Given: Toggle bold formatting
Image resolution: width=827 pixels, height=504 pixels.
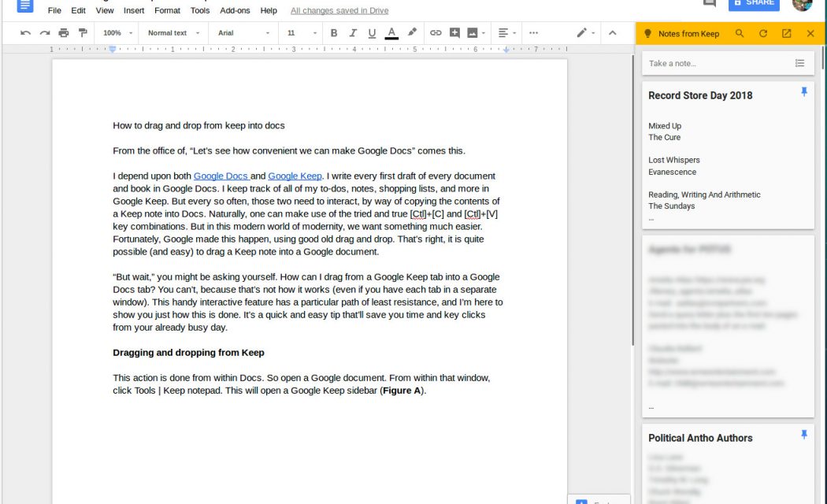Looking at the screenshot, I should (x=334, y=33).
